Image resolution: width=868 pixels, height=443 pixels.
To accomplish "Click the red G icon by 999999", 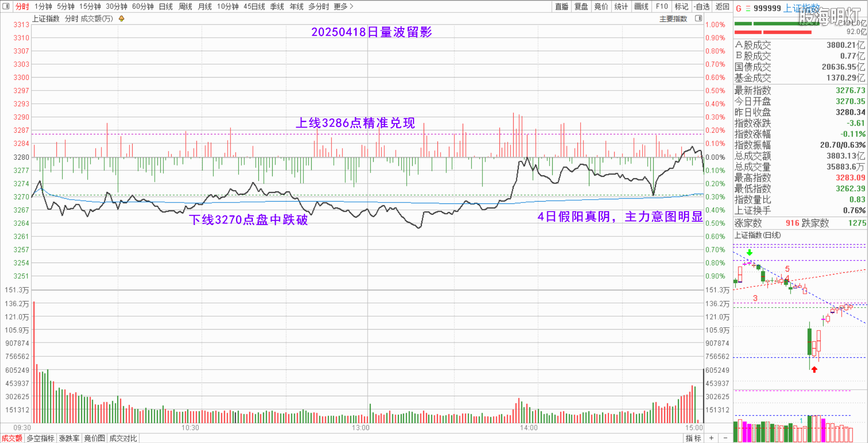I will click(x=739, y=8).
